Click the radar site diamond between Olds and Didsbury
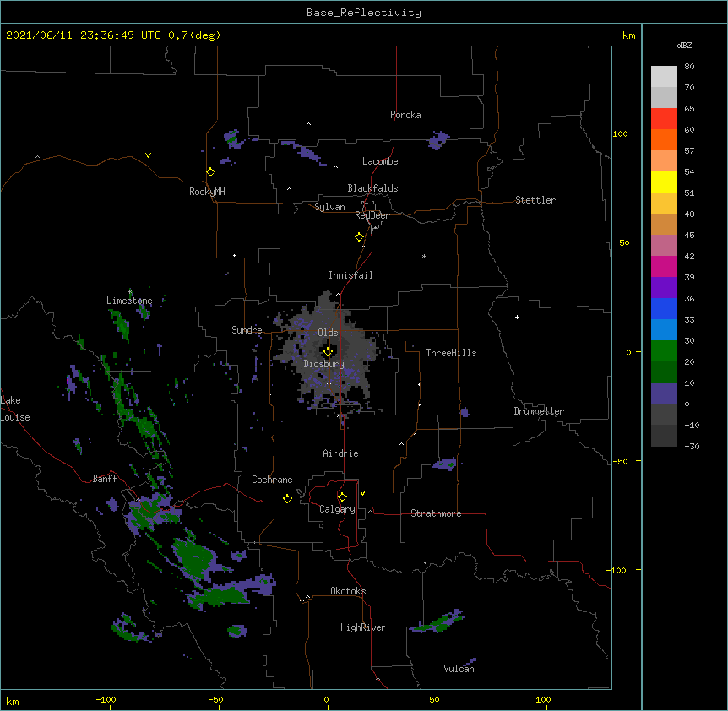Image resolution: width=728 pixels, height=711 pixels. tap(329, 352)
